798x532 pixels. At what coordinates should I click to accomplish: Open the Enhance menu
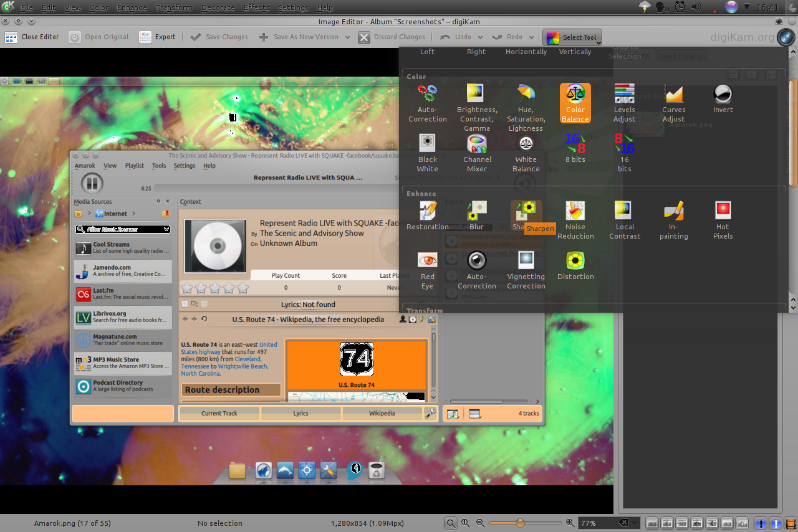tap(132, 7)
